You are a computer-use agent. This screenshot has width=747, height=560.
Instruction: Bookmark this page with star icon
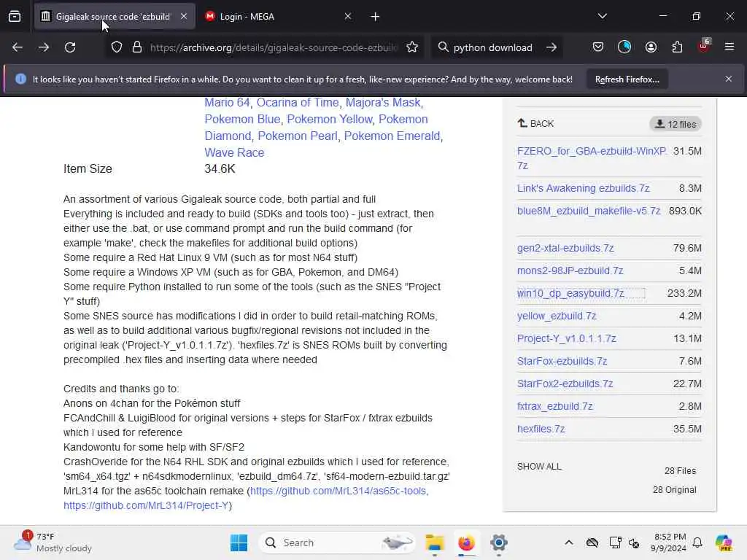click(x=412, y=47)
